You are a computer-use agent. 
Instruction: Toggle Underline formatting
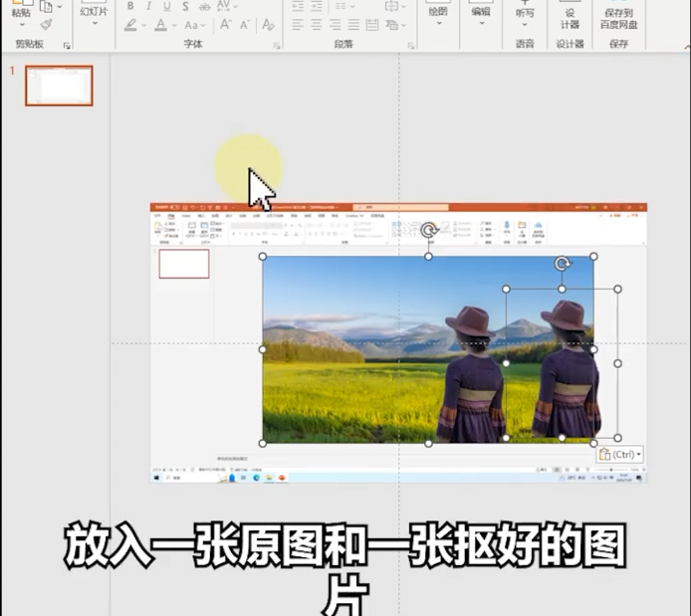click(167, 6)
